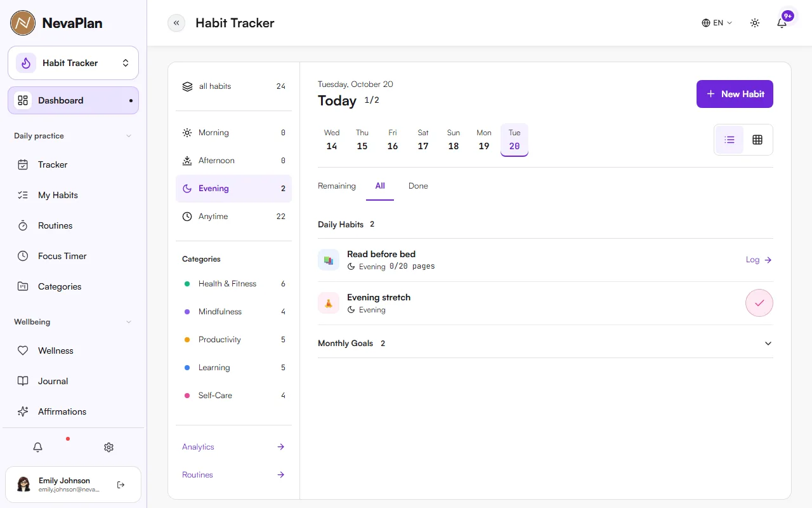Click Evening stretch habit emoji icon
This screenshot has height=508, width=812.
coord(329,303)
